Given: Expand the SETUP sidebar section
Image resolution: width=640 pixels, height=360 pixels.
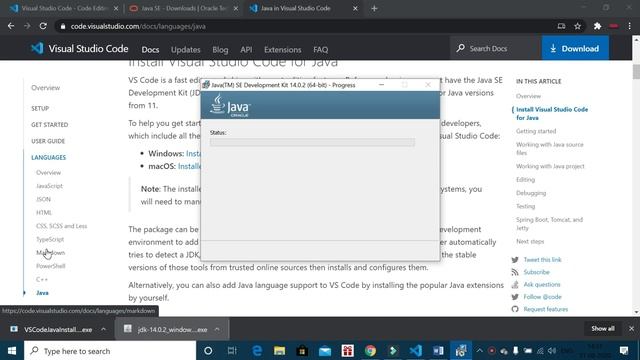Looking at the screenshot, I should (x=40, y=108).
